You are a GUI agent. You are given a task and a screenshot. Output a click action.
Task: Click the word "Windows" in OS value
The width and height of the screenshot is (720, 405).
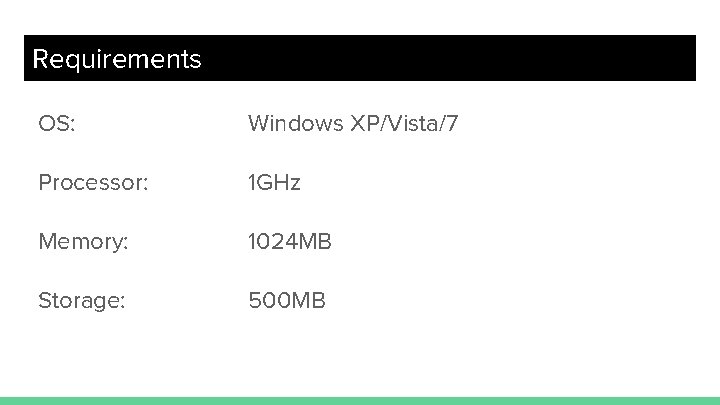(x=295, y=124)
